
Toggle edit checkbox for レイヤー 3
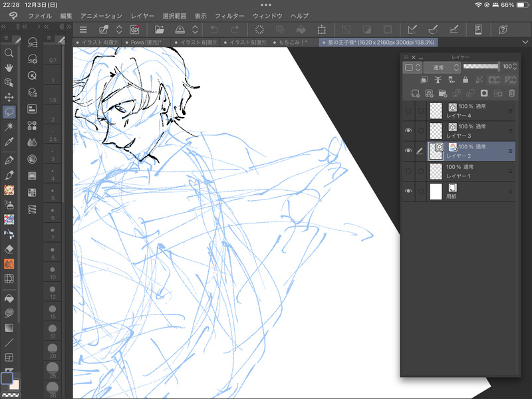(421, 130)
